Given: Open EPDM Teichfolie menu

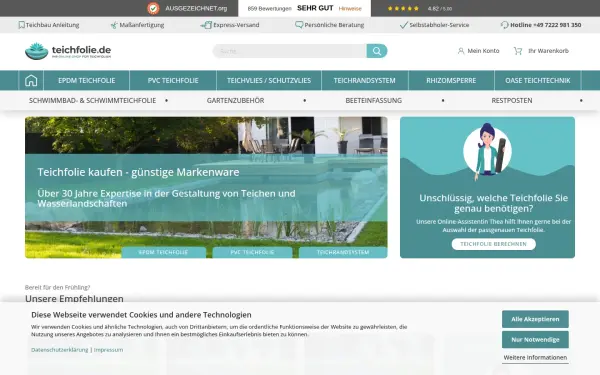Looking at the screenshot, I should coord(86,80).
